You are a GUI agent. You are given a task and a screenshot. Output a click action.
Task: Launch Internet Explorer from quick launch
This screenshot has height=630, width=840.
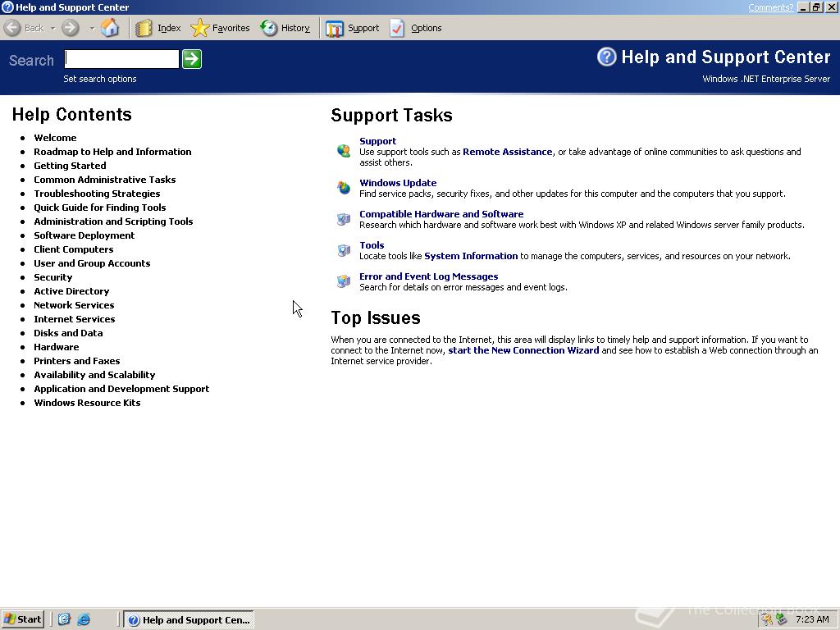(84, 619)
